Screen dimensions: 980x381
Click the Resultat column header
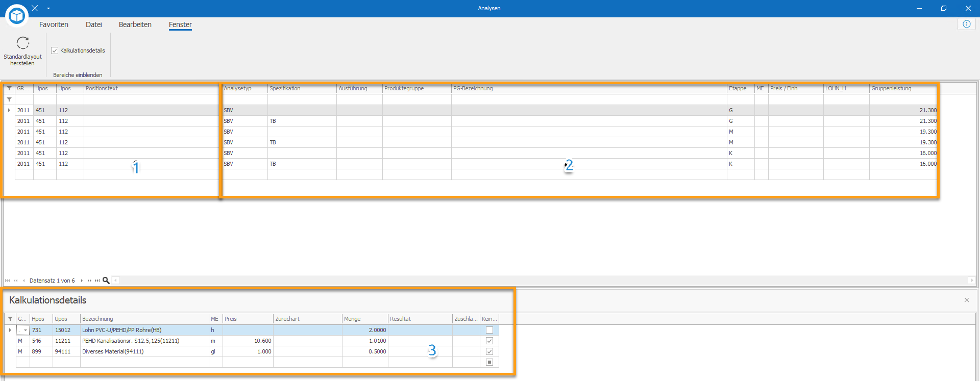(420, 319)
